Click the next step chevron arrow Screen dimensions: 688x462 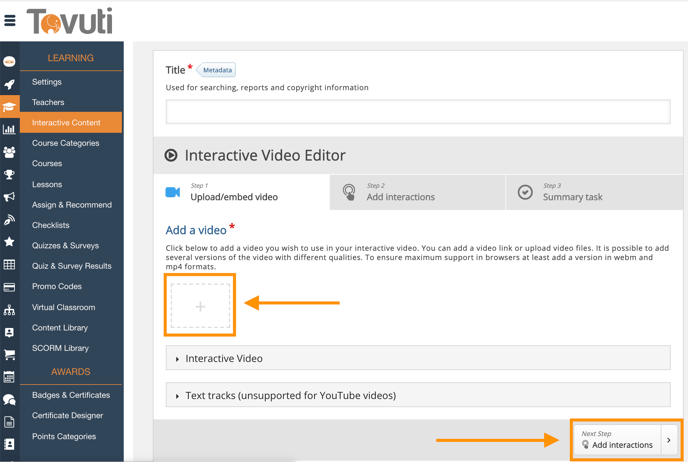(x=669, y=440)
